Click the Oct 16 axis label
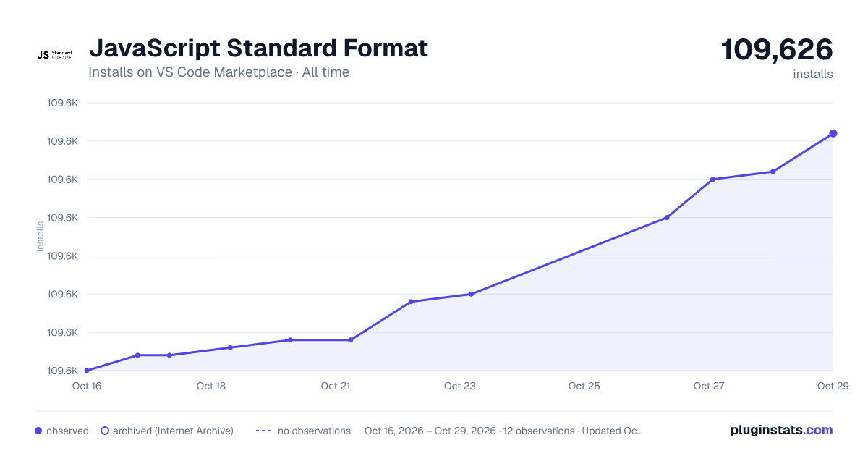Screen dimensions: 868x456 87,386
